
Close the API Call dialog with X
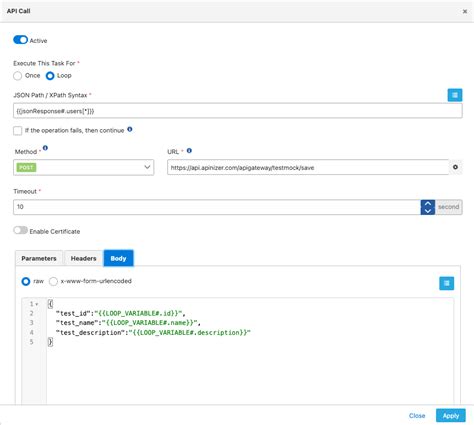point(465,11)
